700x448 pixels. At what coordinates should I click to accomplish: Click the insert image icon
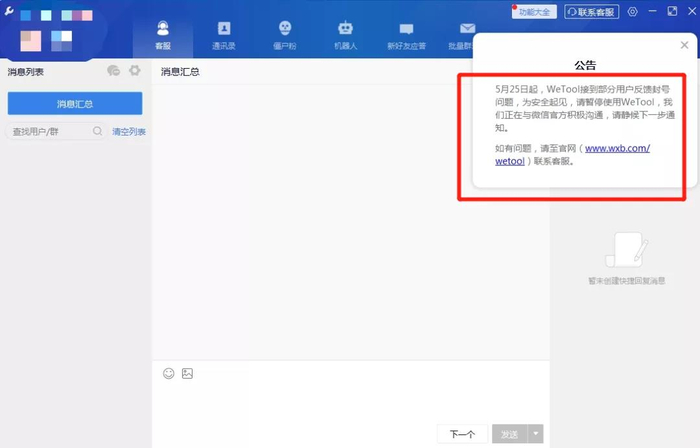pos(188,373)
